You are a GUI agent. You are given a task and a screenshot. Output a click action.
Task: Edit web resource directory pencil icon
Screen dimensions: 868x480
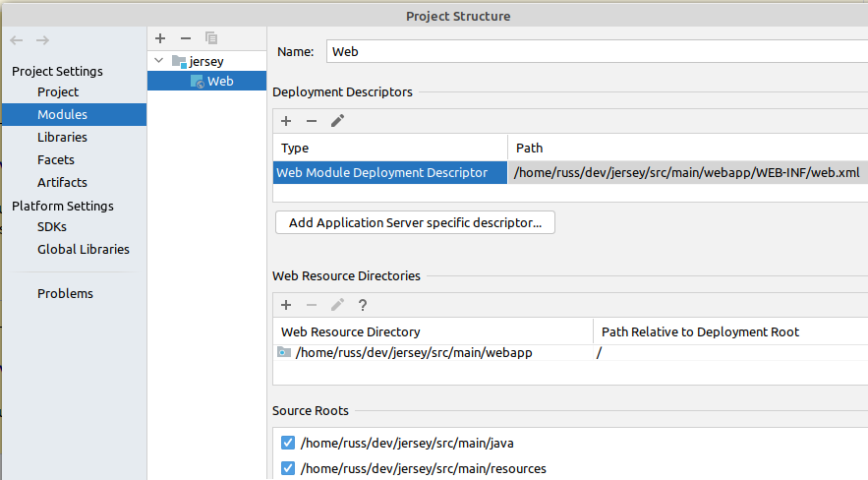pyautogui.click(x=338, y=305)
